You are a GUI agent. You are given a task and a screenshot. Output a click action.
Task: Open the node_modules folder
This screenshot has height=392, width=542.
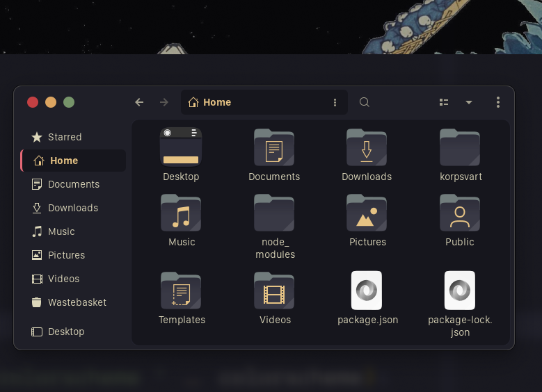coord(274,213)
